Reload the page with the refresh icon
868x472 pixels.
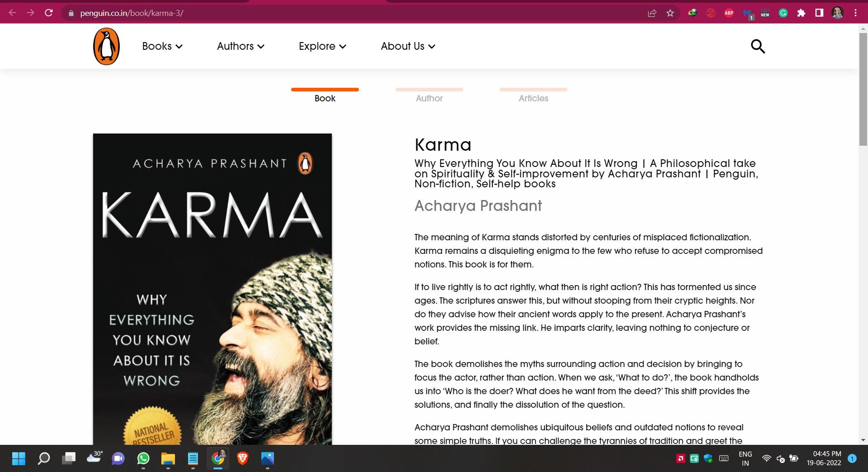pyautogui.click(x=49, y=13)
